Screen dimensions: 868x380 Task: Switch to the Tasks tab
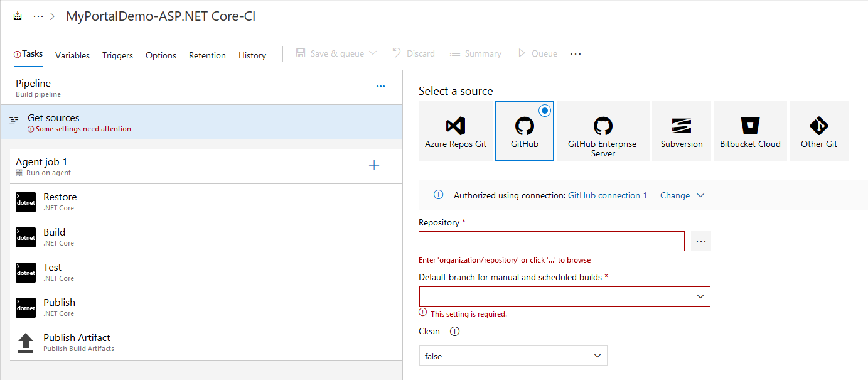[x=28, y=54]
